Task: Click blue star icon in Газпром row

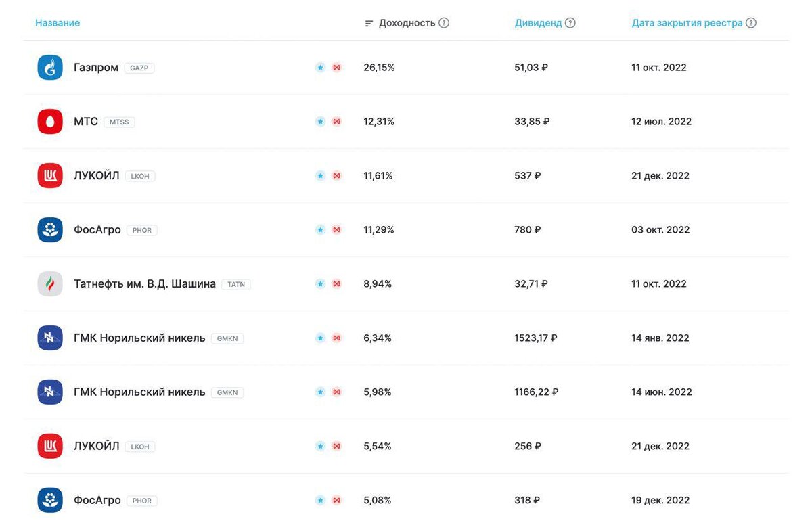Action: click(320, 68)
